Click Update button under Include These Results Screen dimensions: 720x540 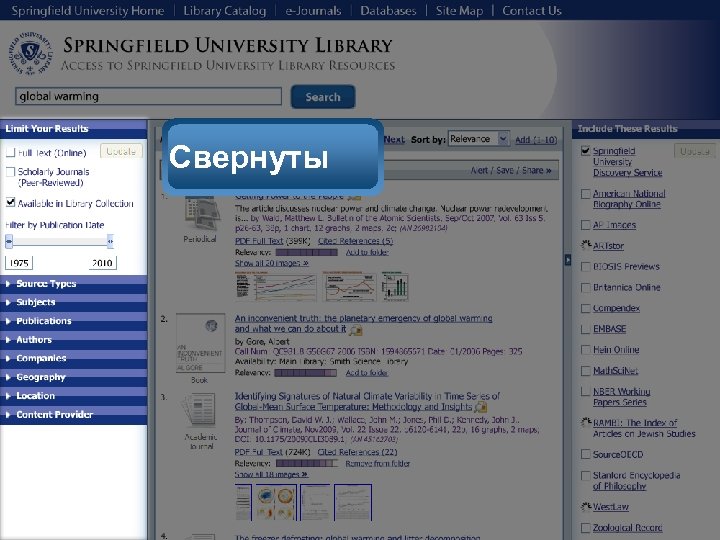pos(694,151)
